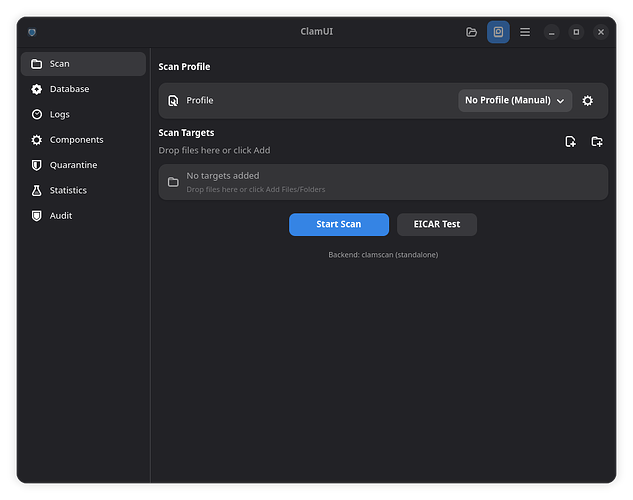633x500 pixels.
Task: Click the Database gear badge icon
Action: click(x=37, y=89)
